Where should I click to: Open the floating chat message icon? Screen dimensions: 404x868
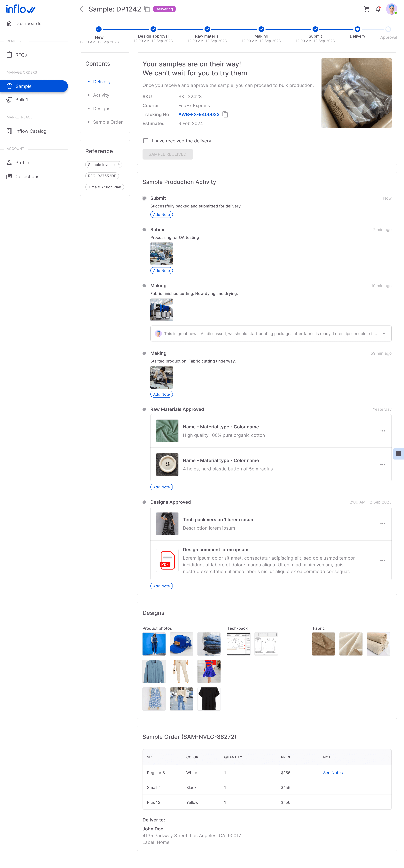tap(398, 453)
